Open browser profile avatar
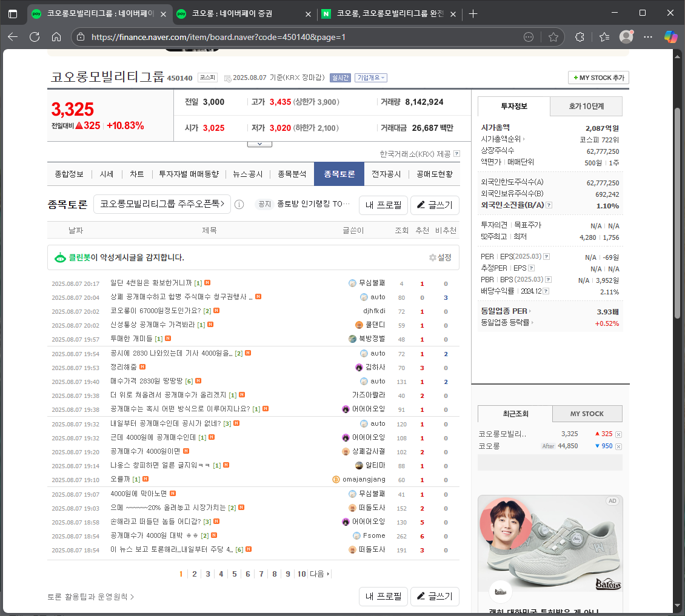This screenshot has width=685, height=616. (x=626, y=37)
